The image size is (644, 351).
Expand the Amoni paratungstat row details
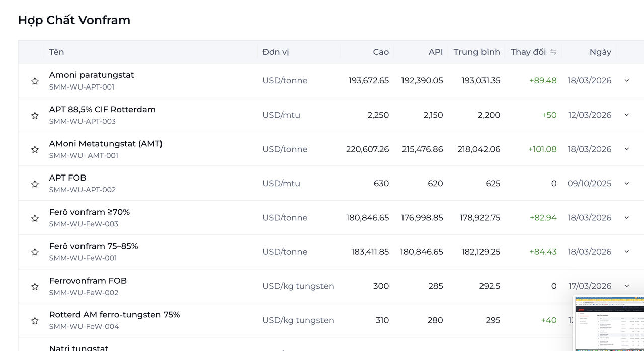point(626,80)
